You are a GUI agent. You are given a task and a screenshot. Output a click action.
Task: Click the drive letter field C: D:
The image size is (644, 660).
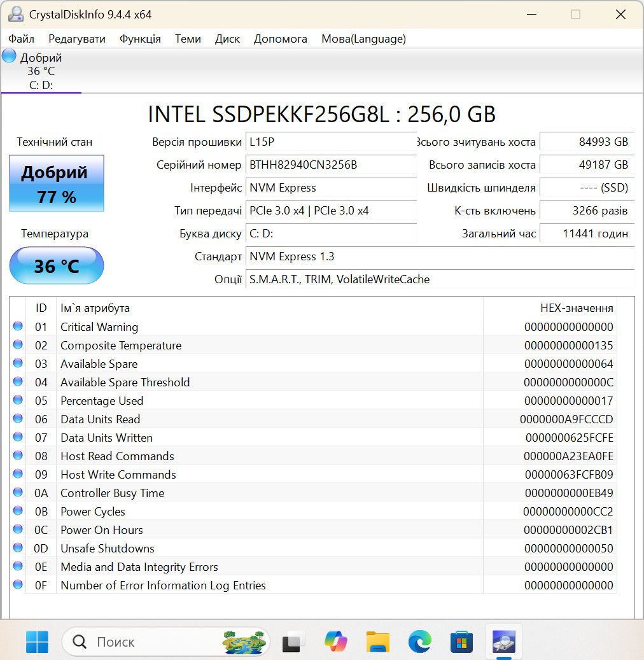coord(331,234)
